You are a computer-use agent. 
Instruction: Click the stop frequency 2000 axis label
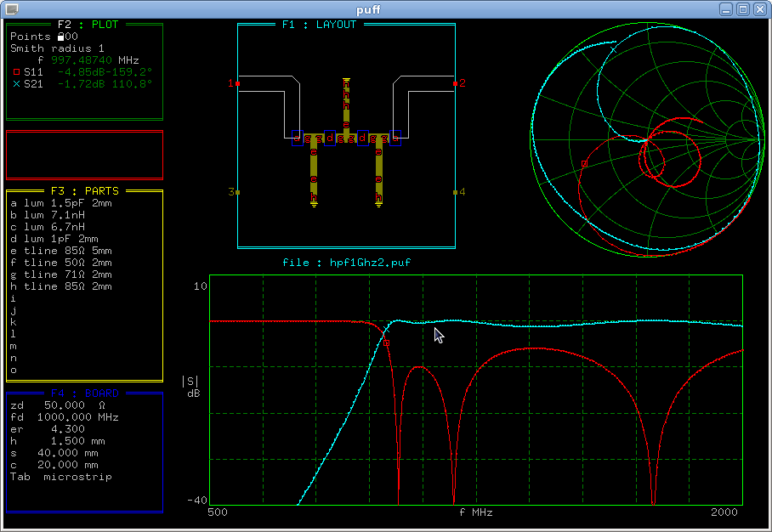(724, 512)
